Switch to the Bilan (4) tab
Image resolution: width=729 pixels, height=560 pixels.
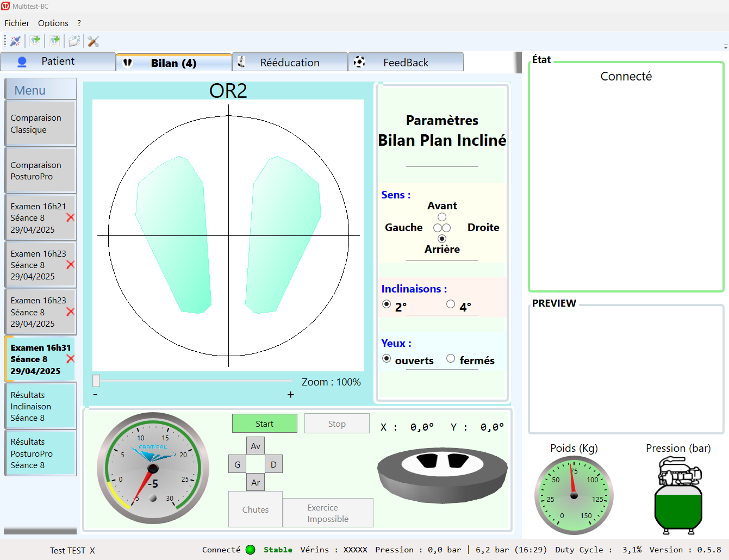pos(174,63)
